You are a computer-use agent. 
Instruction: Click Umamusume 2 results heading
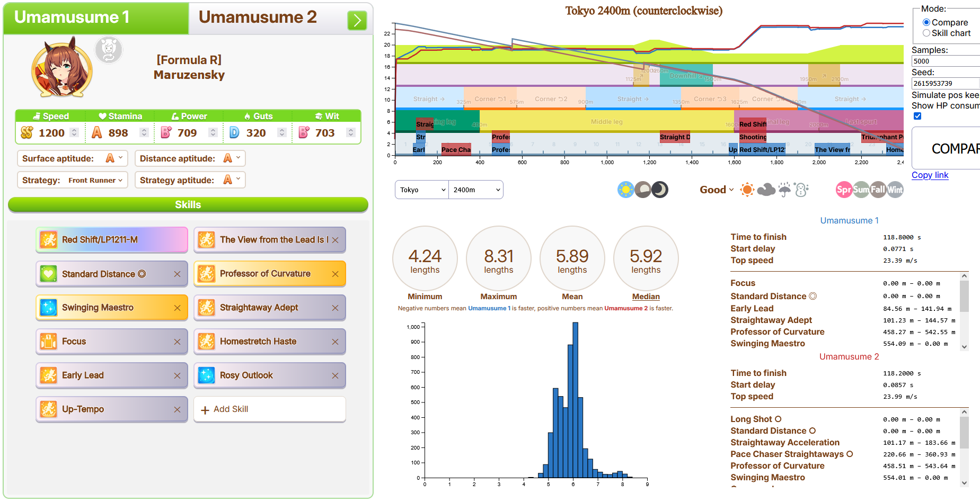click(850, 356)
